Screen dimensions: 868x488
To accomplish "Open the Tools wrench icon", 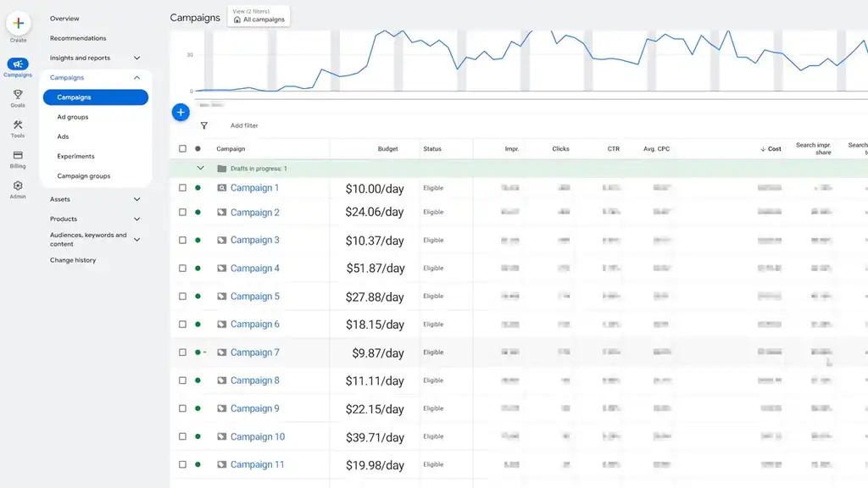I will (18, 125).
